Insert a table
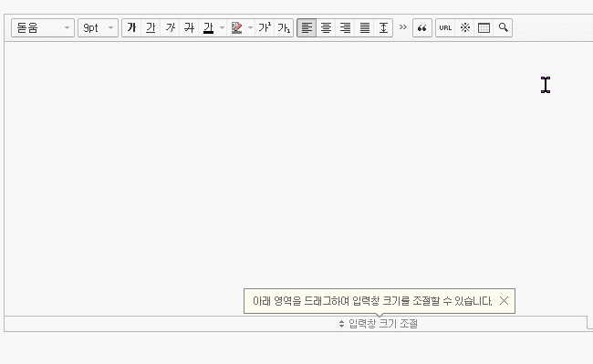Viewport: 593px width, 364px height. pyautogui.click(x=484, y=28)
